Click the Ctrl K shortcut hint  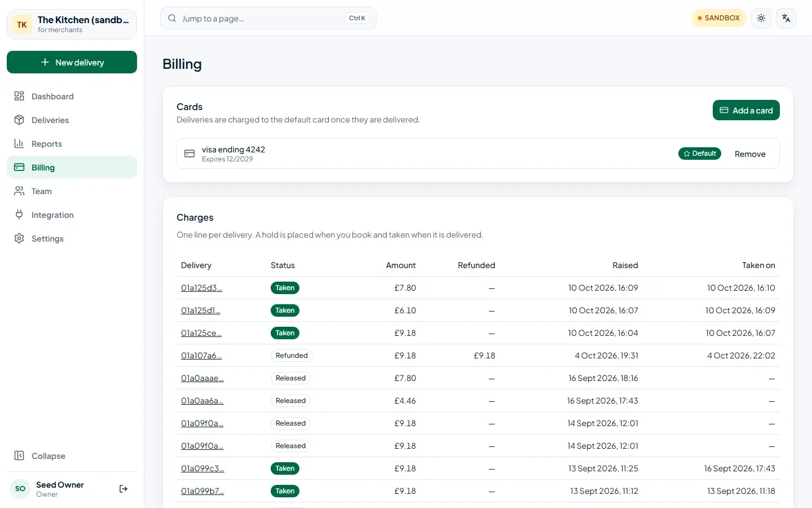tap(357, 18)
